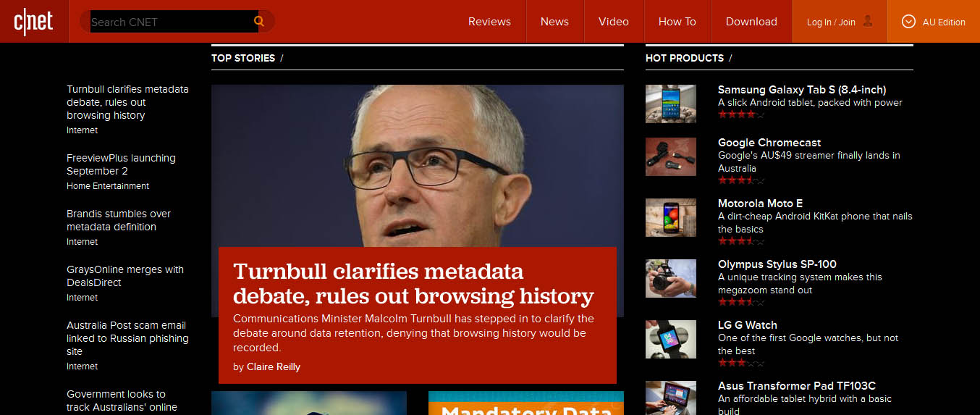Screen dimensions: 980x415
Task: Open the Mandatory Data story tile
Action: (x=525, y=403)
